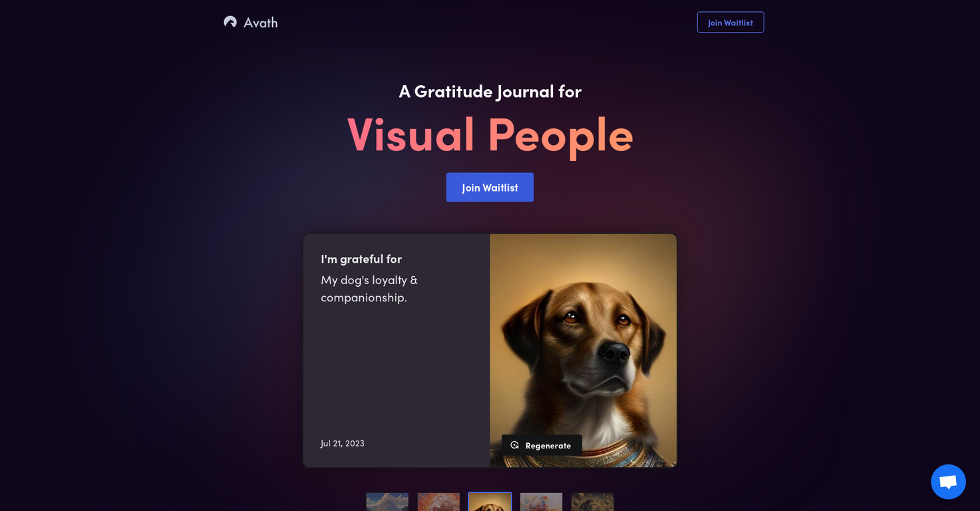Screen dimensions: 980x511
Task: Select the highlighted dog thumbnail
Action: click(490, 502)
